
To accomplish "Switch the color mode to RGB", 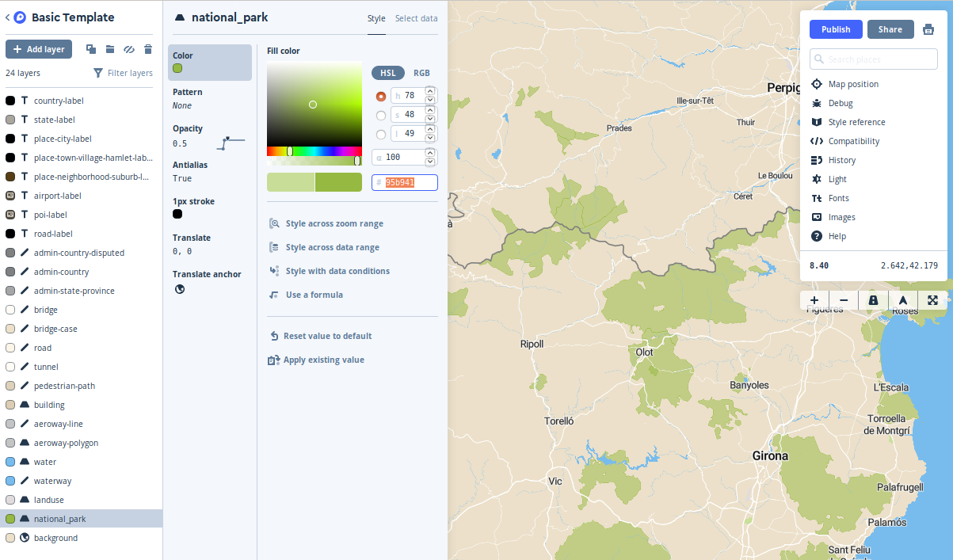I will (421, 73).
